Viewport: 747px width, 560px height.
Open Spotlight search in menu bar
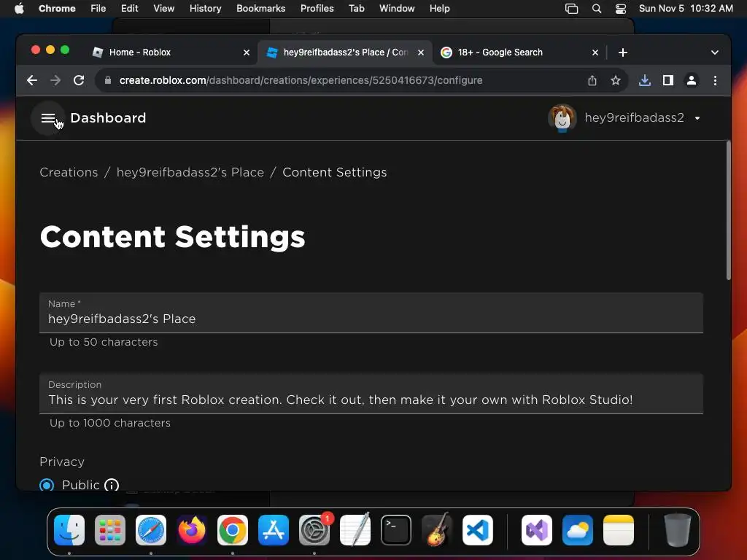(597, 8)
